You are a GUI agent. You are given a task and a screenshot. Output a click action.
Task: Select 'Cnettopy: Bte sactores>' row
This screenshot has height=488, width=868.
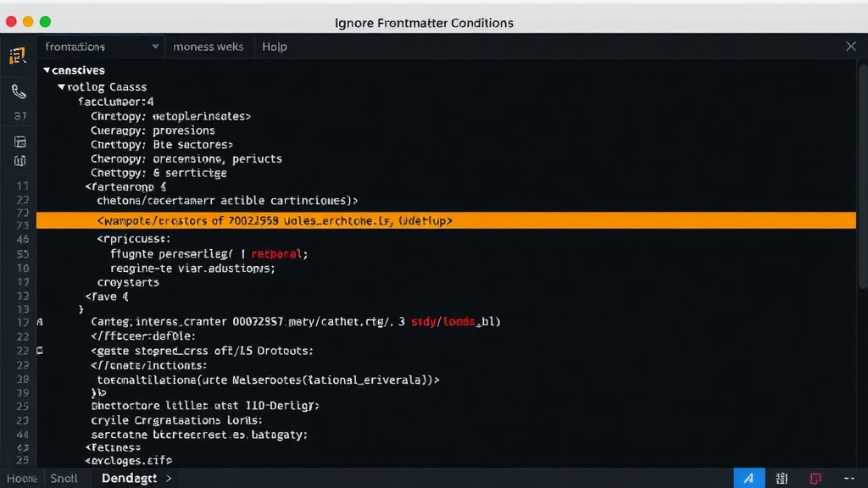[162, 144]
